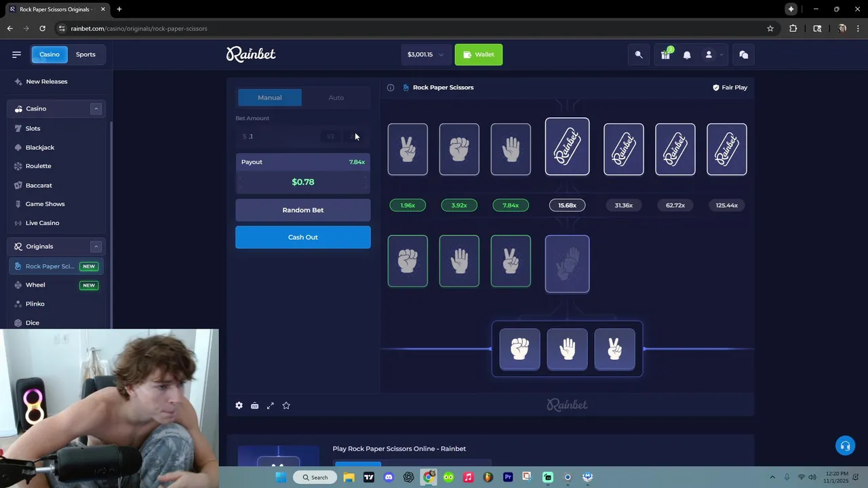
Task: Choose the rock hand choice
Action: (x=520, y=350)
